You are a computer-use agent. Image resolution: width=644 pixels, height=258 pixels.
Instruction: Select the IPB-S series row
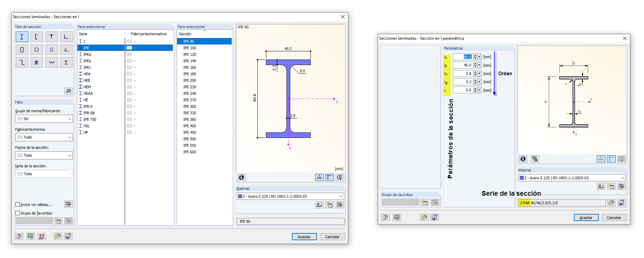pyautogui.click(x=125, y=106)
